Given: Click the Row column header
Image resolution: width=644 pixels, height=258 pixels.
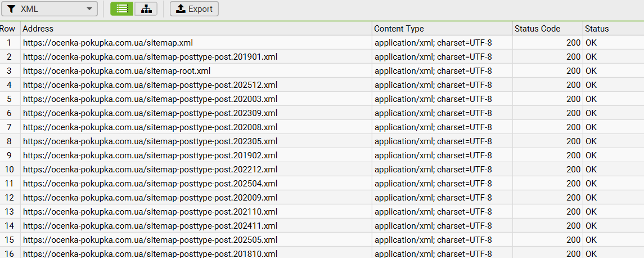Looking at the screenshot, I should coord(8,29).
